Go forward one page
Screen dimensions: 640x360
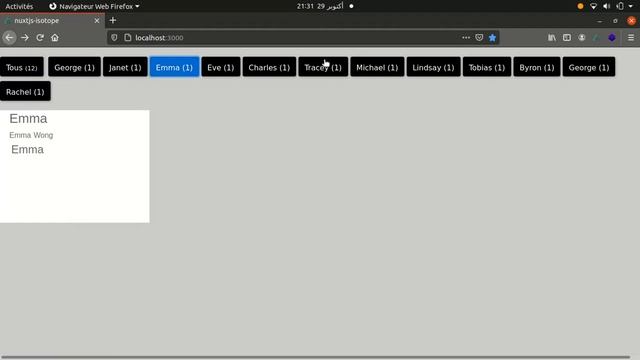[x=25, y=38]
